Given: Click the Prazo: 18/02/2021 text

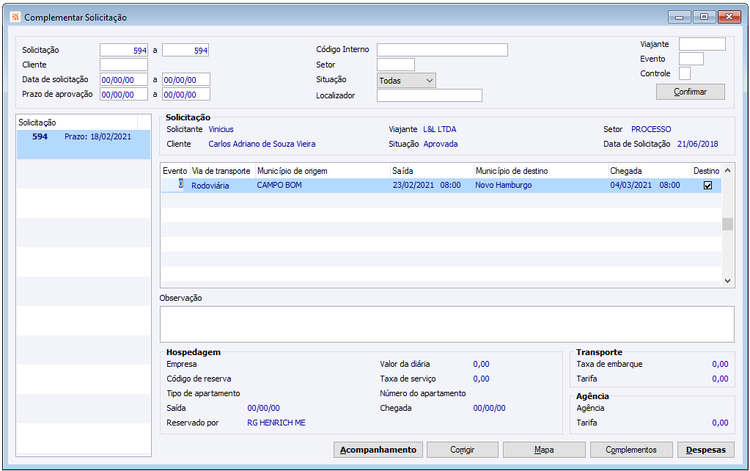Looking at the screenshot, I should 98,137.
